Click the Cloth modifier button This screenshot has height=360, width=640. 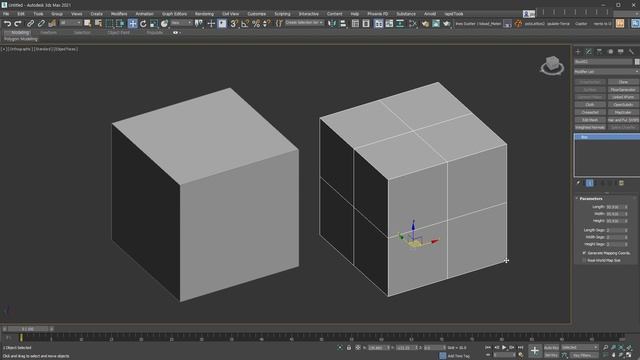point(590,104)
